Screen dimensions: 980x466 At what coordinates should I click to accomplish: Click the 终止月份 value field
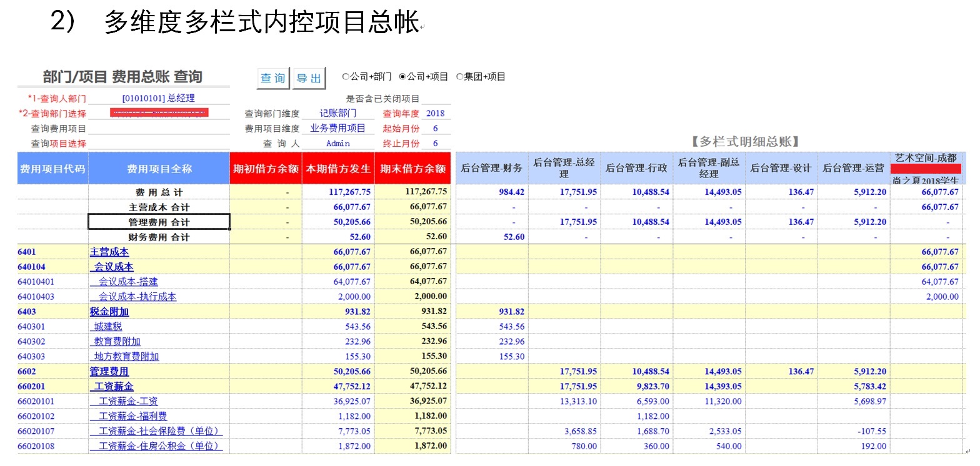tap(435, 144)
